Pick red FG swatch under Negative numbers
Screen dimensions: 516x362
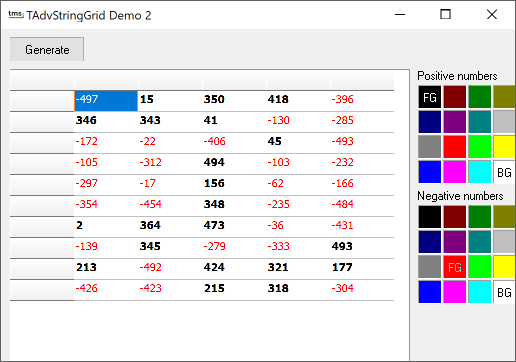(455, 267)
